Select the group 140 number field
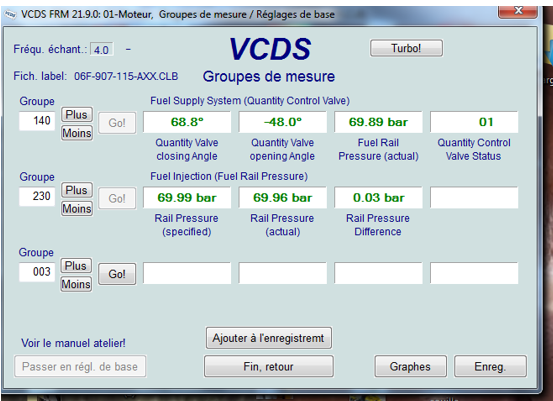553x401 pixels. point(37,121)
